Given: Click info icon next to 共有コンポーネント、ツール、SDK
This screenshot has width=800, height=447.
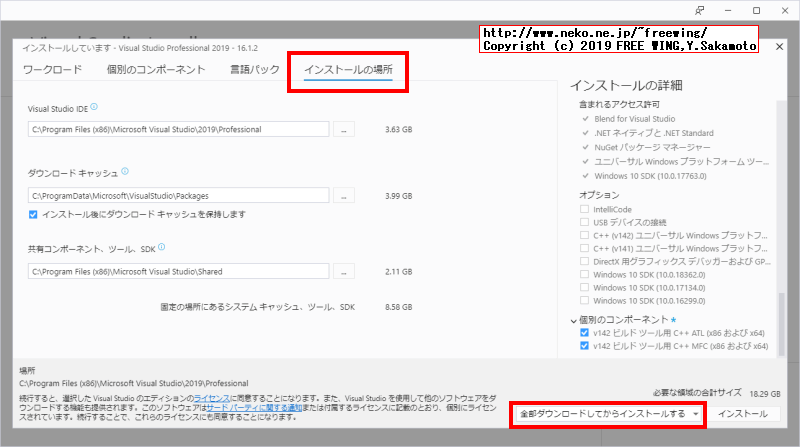Looking at the screenshot, I should (161, 247).
